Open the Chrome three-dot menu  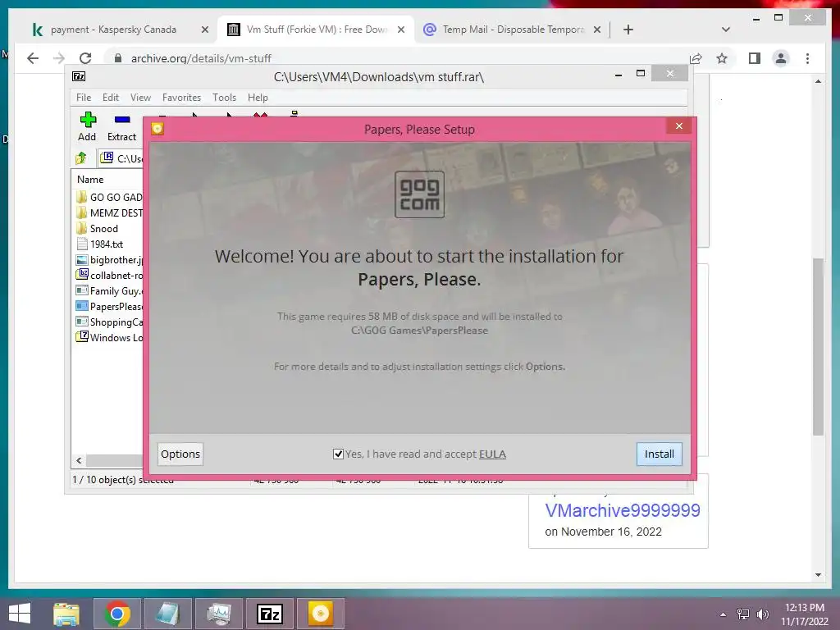807,58
